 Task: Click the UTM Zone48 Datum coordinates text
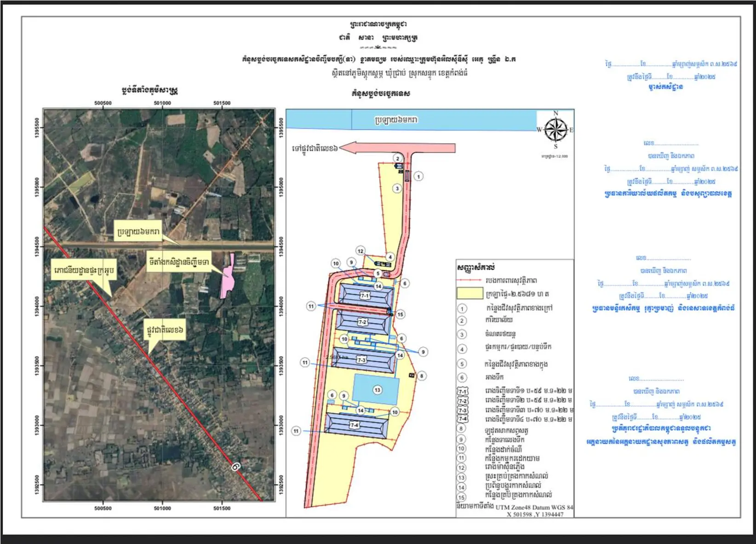[x=534, y=507]
